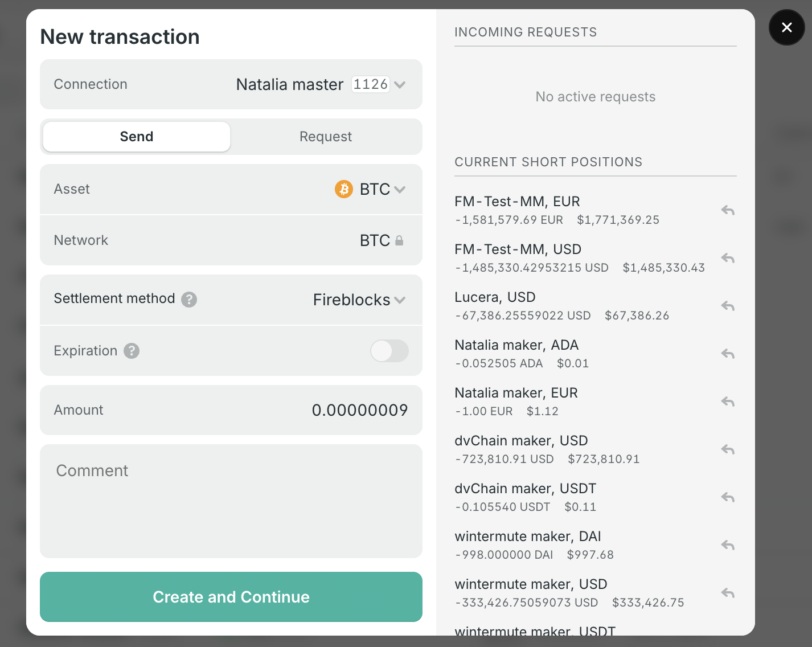Enable the Expiration toggle switch
812x647 pixels.
coord(389,351)
